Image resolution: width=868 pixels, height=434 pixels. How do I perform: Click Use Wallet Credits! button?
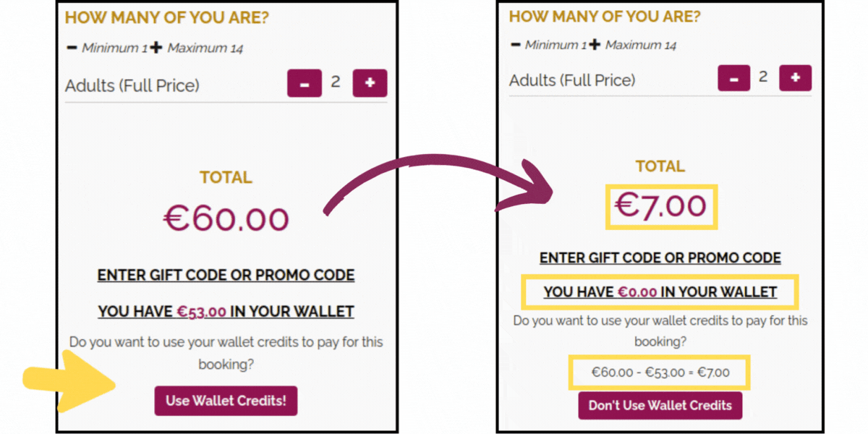(x=226, y=400)
